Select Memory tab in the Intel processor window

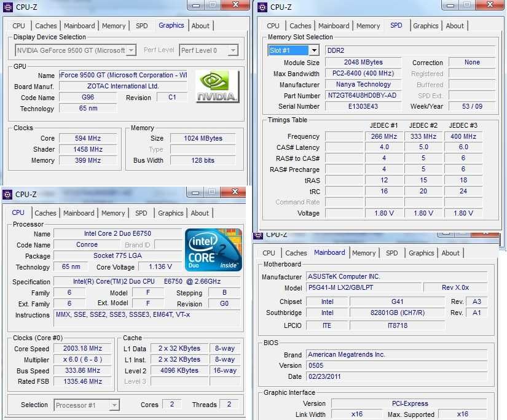[113, 213]
